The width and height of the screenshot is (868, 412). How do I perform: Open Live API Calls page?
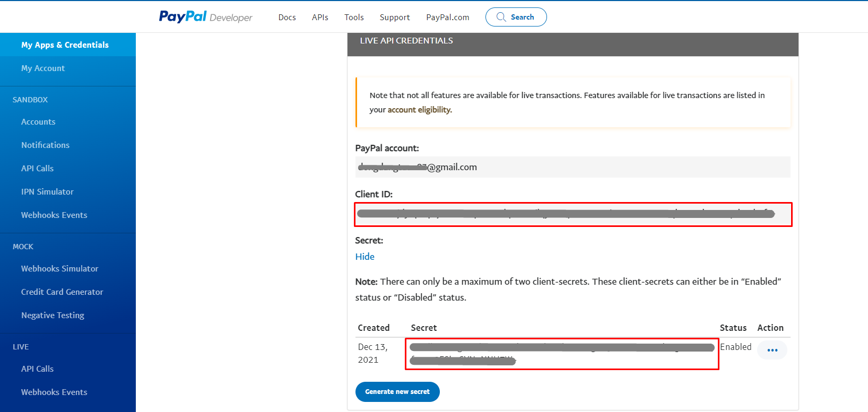click(37, 369)
